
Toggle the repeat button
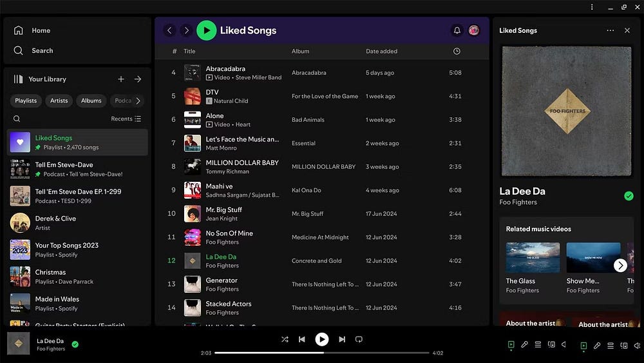pyautogui.click(x=359, y=339)
